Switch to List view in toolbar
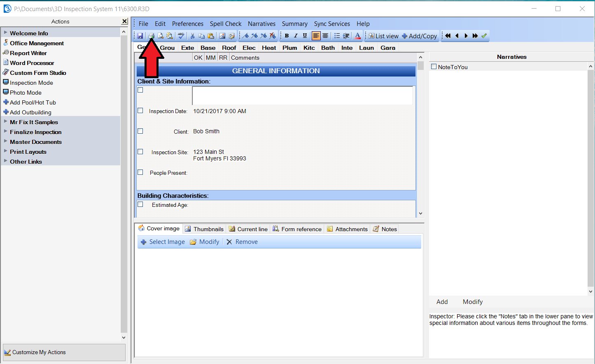 pos(383,36)
